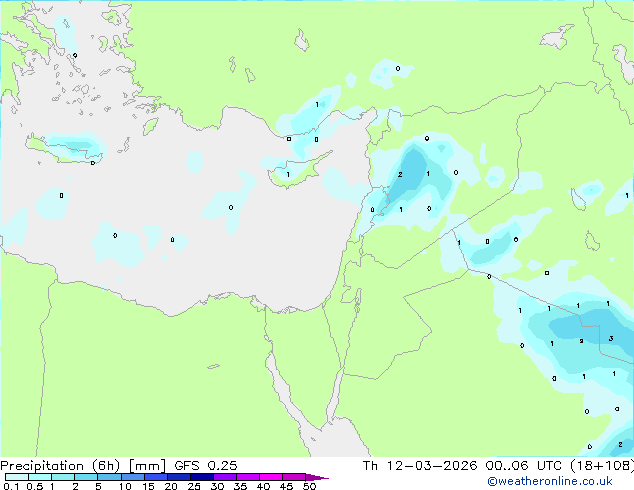The width and height of the screenshot is (634, 490).
Task: Click the 30–35 mm purple legend swatch
Action: [x=225, y=477]
